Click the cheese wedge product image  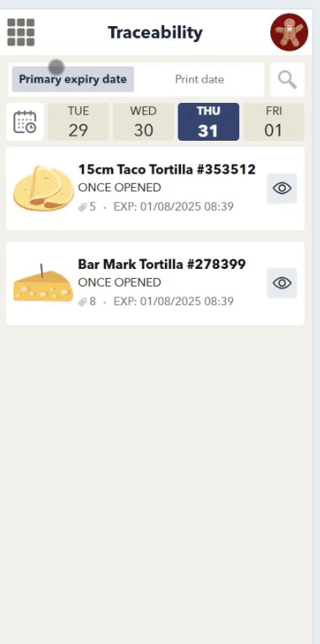pyautogui.click(x=44, y=283)
